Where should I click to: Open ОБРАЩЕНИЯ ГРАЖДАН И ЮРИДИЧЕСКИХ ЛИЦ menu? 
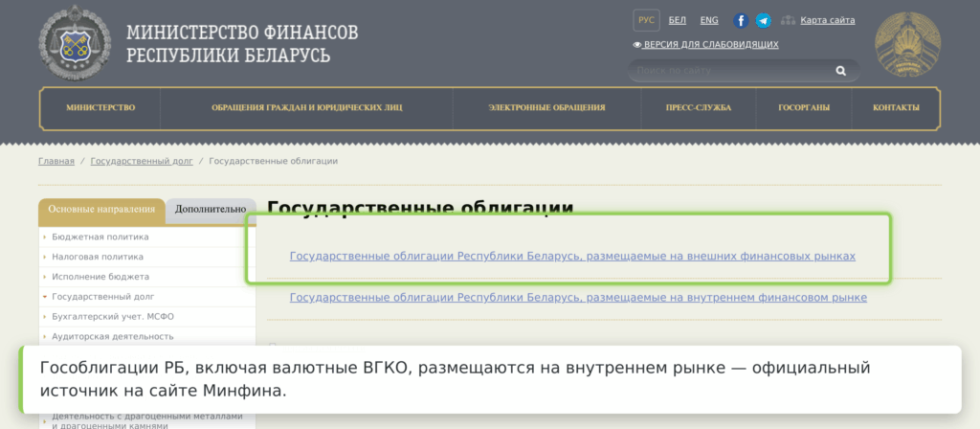pos(307,107)
